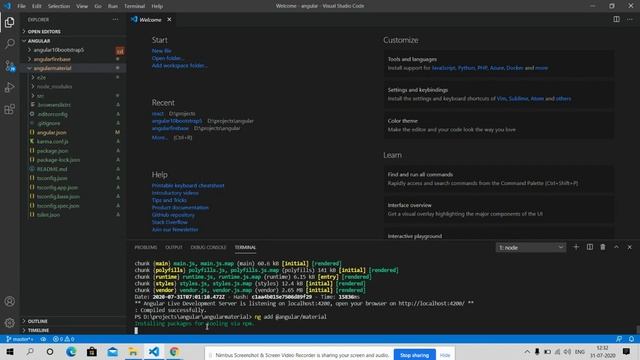
Task: Open the Search view in activity bar
Action: (x=9, y=44)
